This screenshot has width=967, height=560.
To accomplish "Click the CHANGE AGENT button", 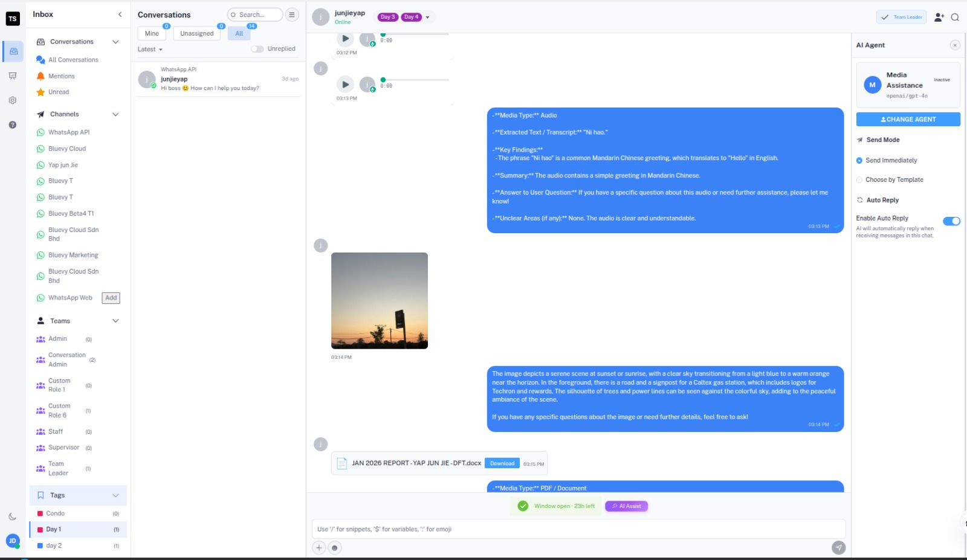I will tap(908, 120).
